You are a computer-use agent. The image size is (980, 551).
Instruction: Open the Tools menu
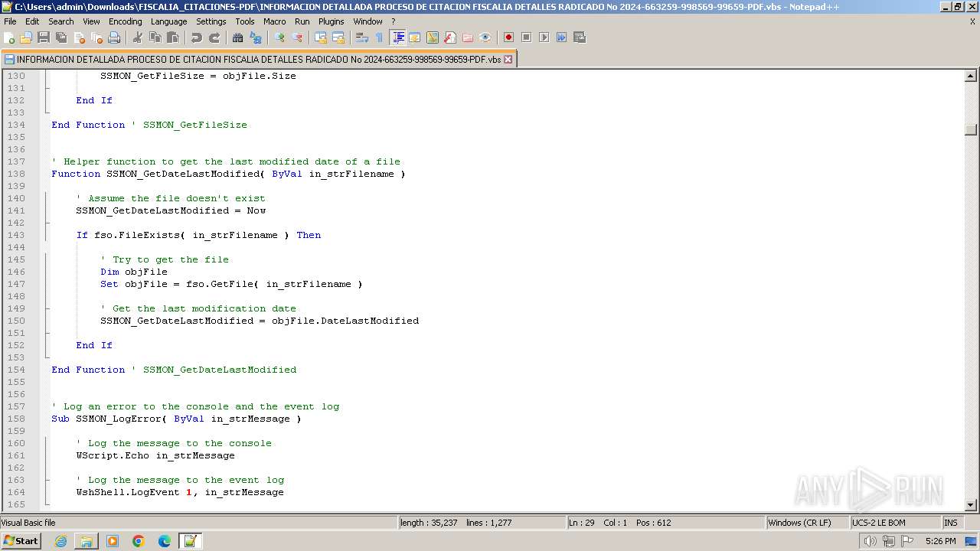click(245, 21)
